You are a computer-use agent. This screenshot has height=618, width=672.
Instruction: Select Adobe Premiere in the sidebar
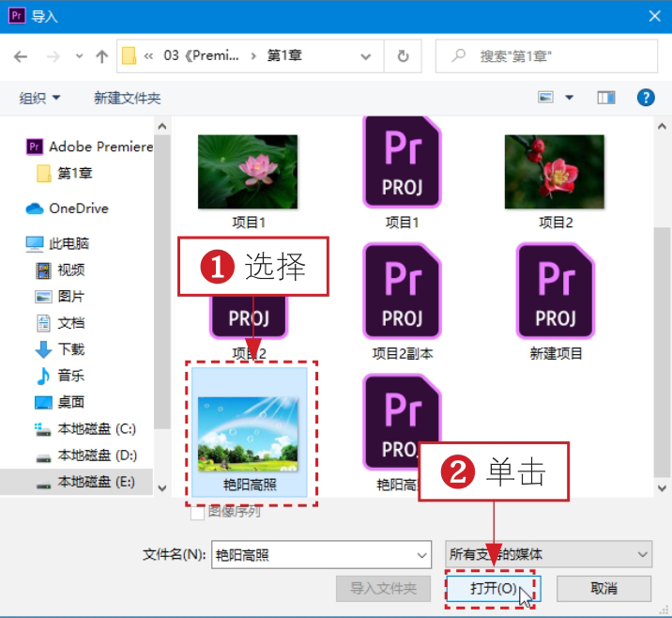click(x=89, y=147)
